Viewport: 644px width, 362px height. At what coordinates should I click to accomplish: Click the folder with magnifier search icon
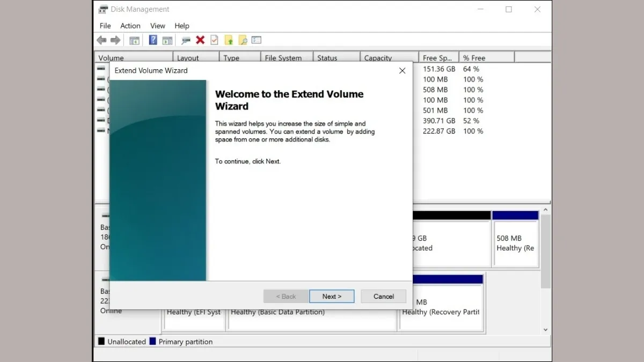coord(243,40)
